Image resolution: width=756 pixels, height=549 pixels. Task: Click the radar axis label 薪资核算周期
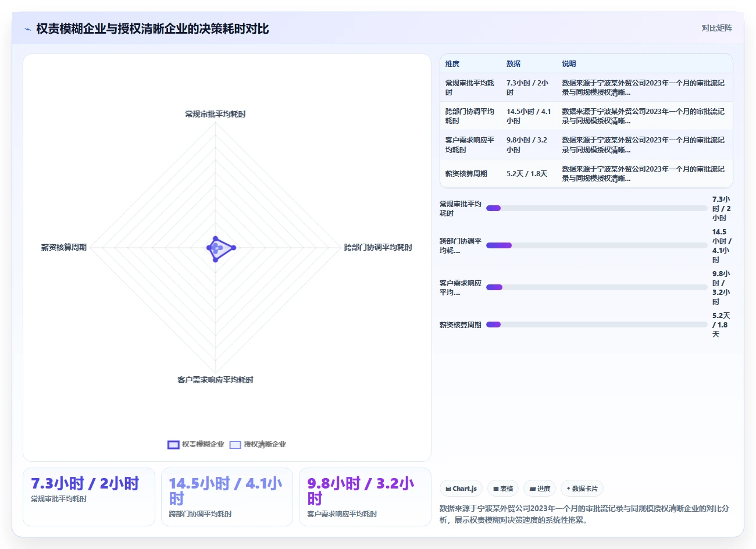pos(64,247)
